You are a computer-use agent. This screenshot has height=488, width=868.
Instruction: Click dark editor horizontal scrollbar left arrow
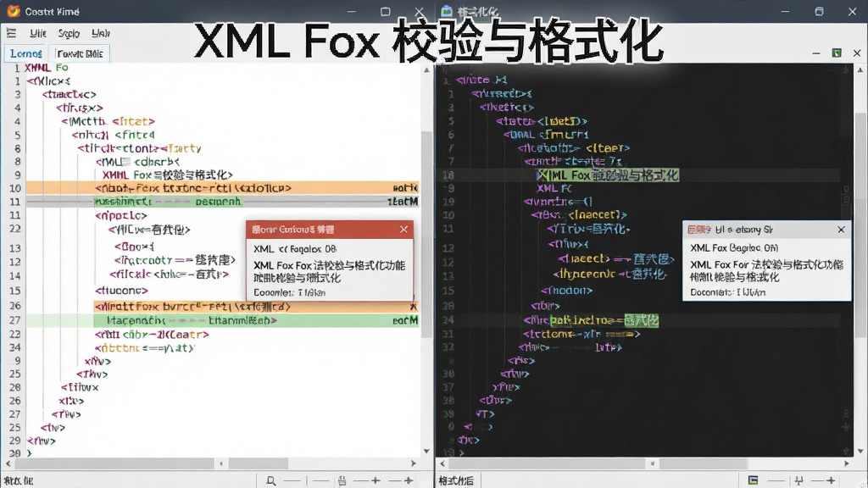(442, 463)
